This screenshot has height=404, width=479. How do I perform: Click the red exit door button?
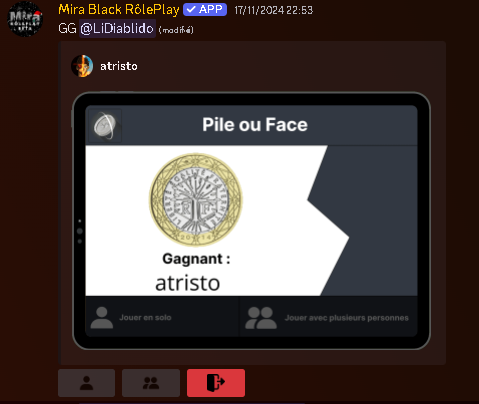(216, 383)
